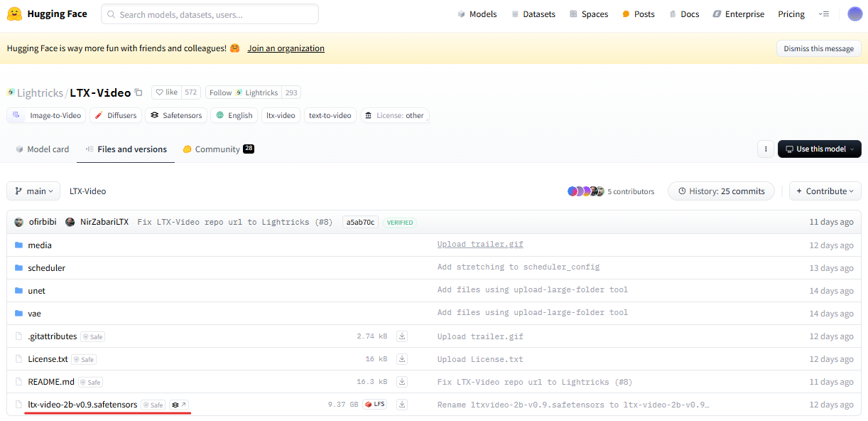Select the Diffusers tag
The image size is (868, 421).
(x=115, y=115)
